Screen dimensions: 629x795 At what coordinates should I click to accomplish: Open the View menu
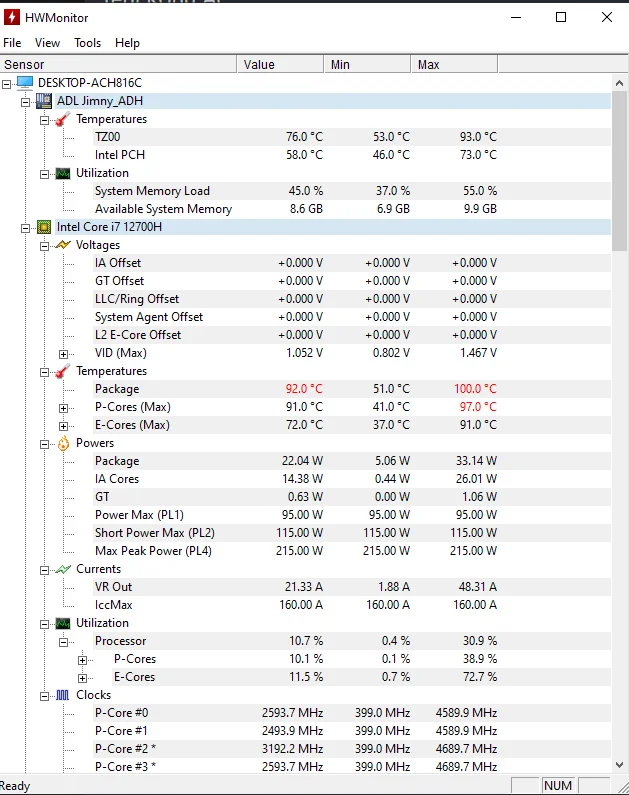(47, 43)
